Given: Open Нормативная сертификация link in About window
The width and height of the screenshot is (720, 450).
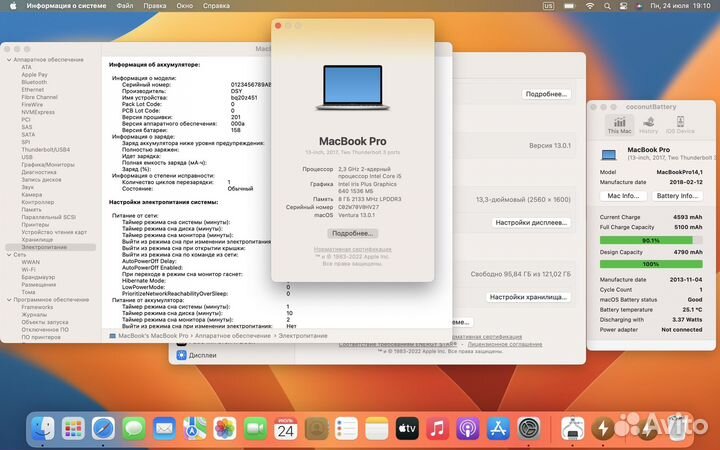Looking at the screenshot, I should (x=353, y=249).
